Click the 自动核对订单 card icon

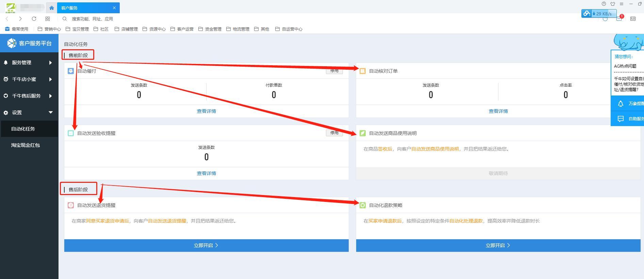coord(363,71)
